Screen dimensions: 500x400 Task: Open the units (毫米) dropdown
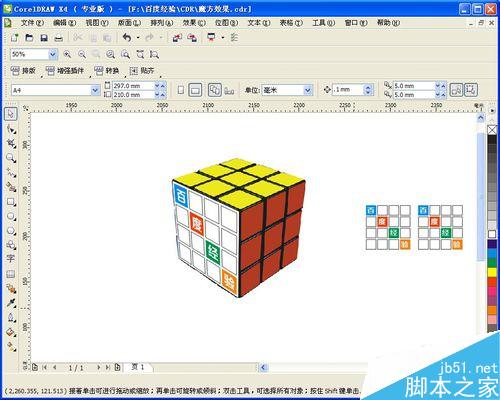(x=308, y=90)
